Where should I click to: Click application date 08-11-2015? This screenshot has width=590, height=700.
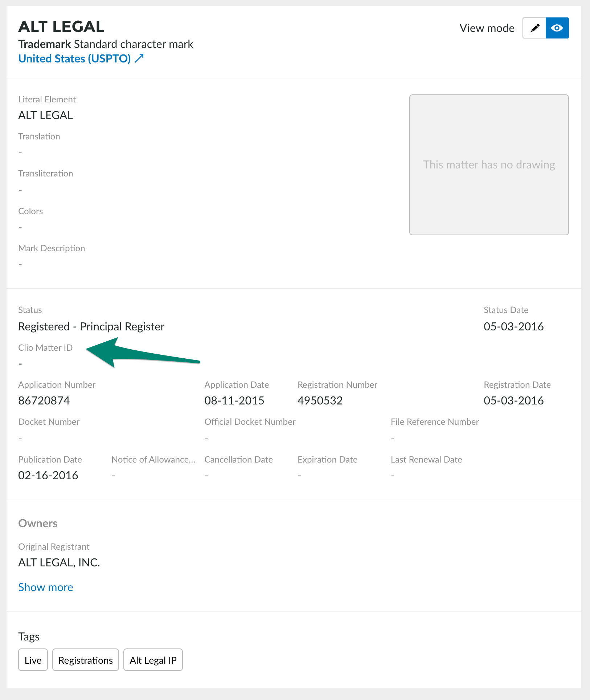click(234, 400)
